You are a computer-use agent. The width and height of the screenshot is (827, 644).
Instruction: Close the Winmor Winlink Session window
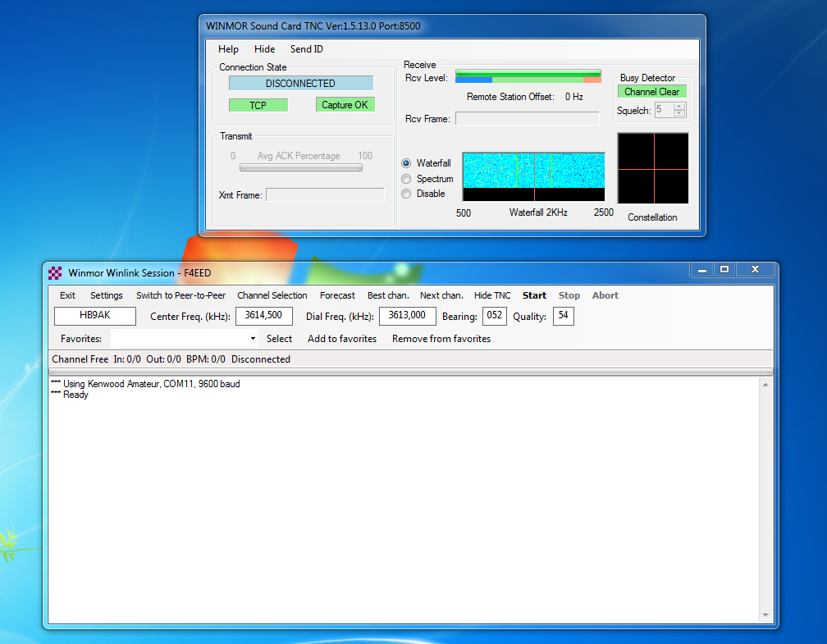[755, 270]
